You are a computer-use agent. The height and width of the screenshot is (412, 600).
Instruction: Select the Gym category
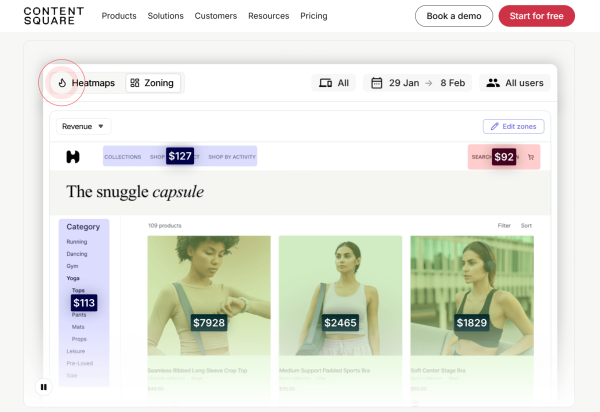72,266
